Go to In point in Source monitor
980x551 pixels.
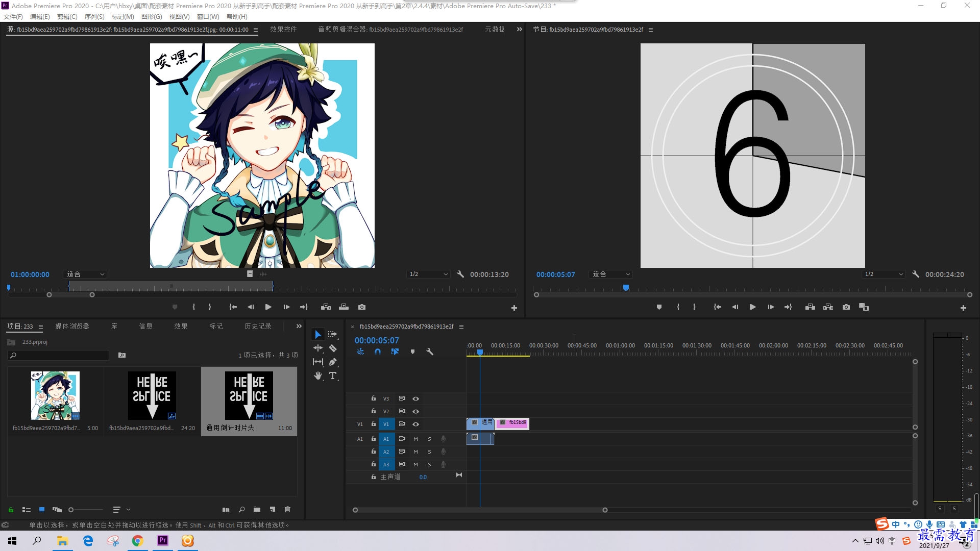(233, 307)
